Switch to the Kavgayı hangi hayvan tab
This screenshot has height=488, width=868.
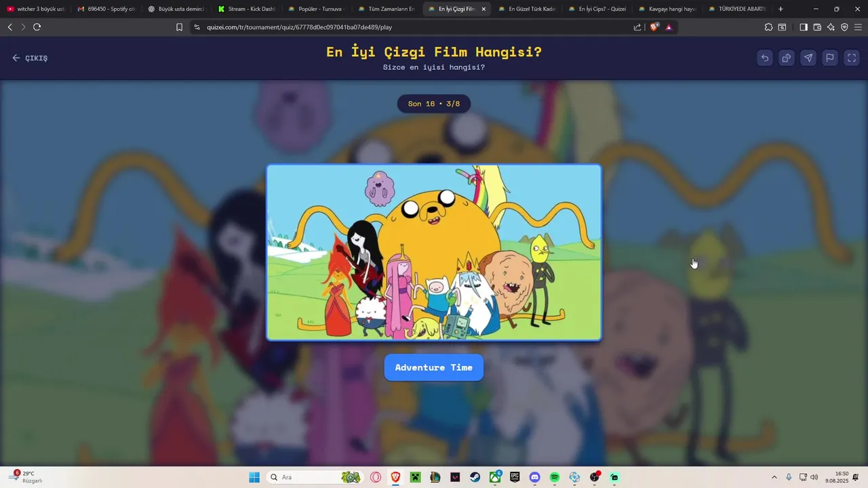(667, 9)
